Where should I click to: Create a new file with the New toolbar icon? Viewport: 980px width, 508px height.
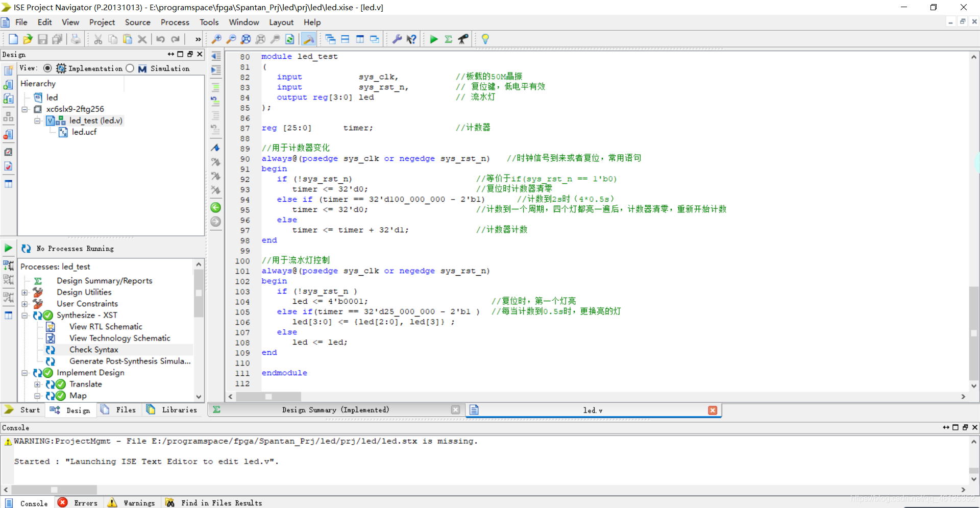[13, 39]
